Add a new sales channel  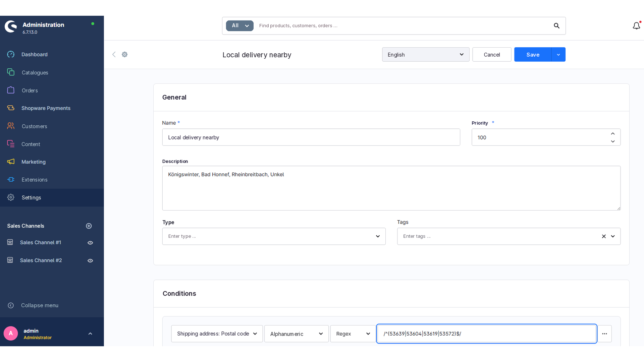pos(89,226)
